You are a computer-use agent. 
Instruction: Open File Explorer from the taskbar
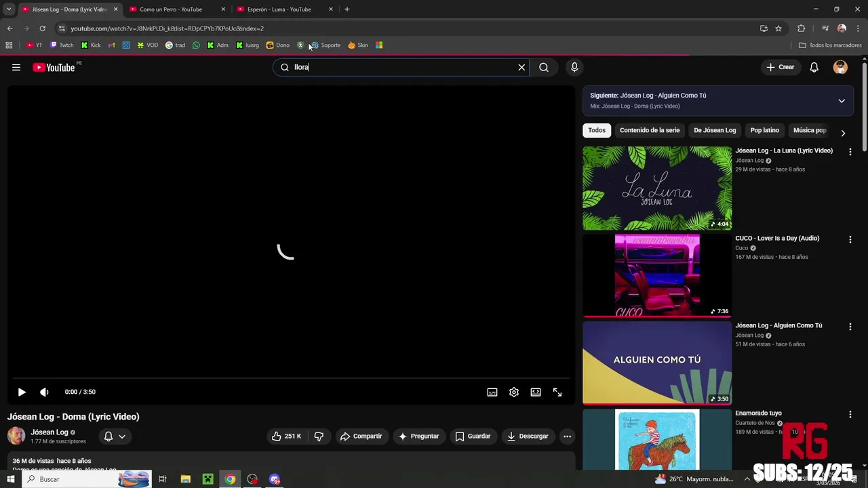pyautogui.click(x=185, y=479)
